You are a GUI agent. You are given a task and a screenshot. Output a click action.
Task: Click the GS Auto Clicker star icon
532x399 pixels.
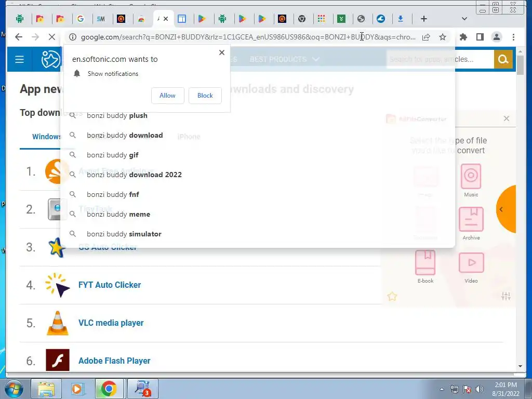(x=56, y=247)
